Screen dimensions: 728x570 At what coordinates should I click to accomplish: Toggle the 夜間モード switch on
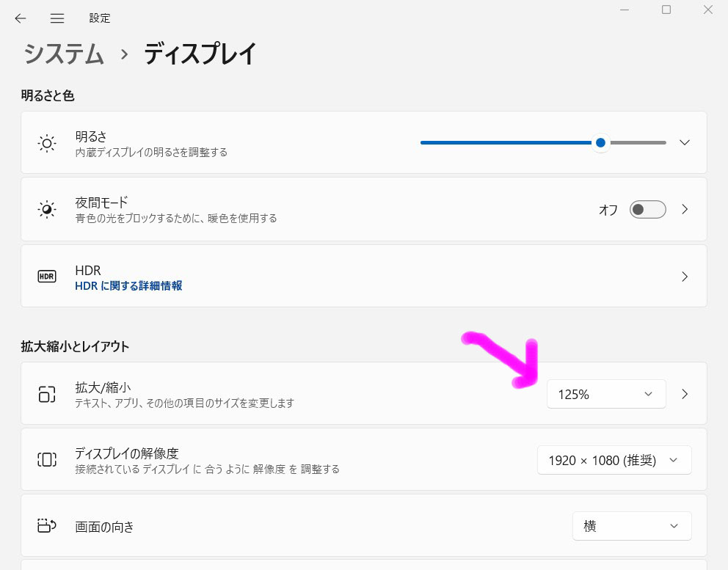tap(648, 209)
